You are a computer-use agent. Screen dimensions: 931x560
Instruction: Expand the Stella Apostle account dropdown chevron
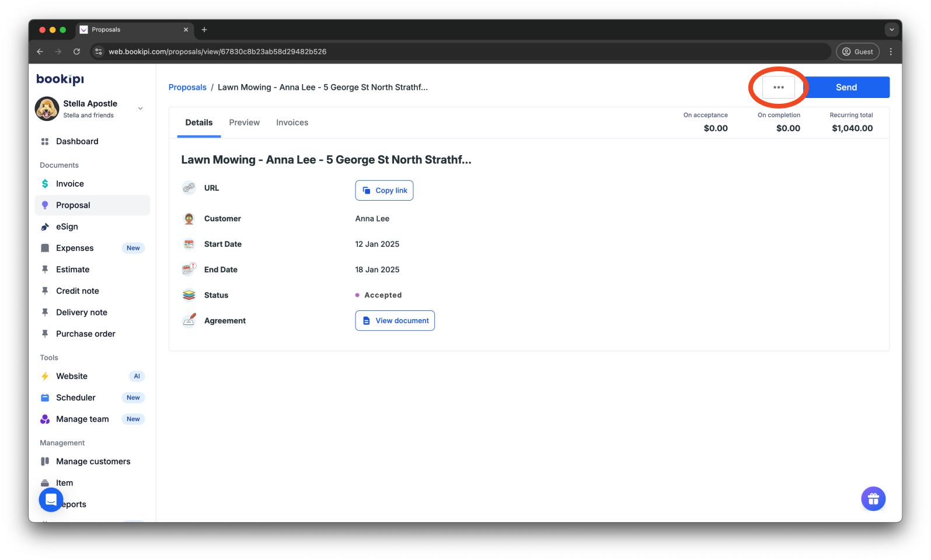(x=140, y=108)
